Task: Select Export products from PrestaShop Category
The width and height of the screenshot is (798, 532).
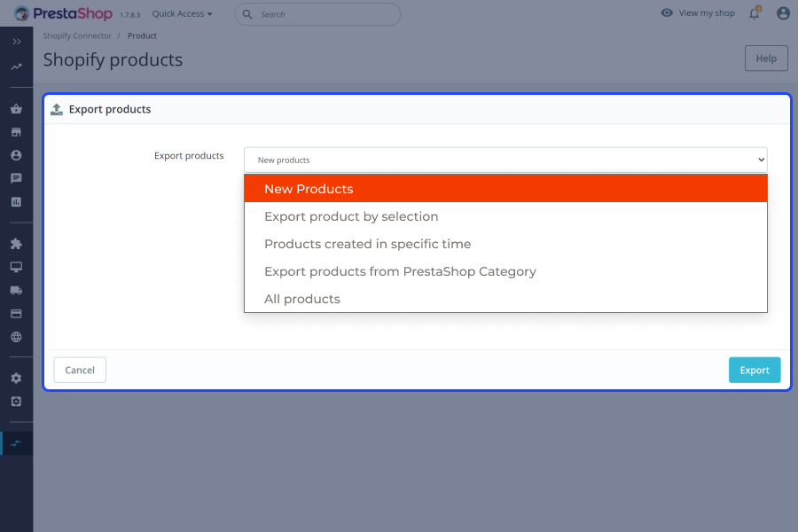Action: [505, 271]
